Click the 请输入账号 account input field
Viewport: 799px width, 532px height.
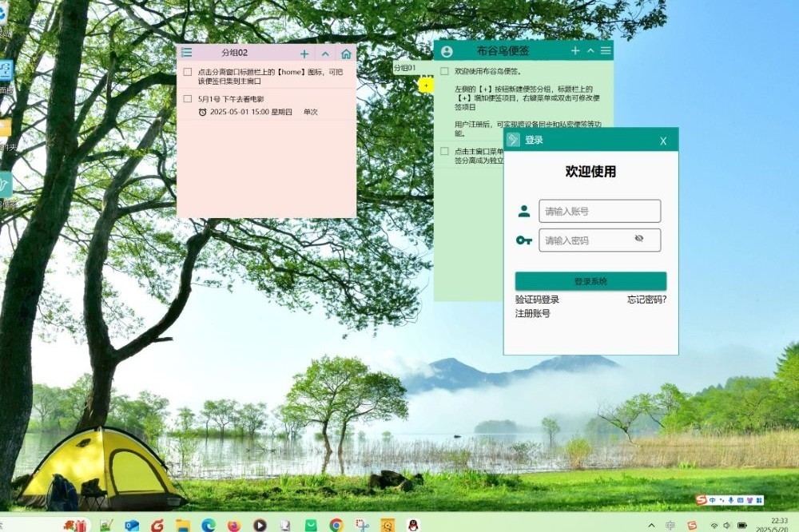[x=599, y=211]
